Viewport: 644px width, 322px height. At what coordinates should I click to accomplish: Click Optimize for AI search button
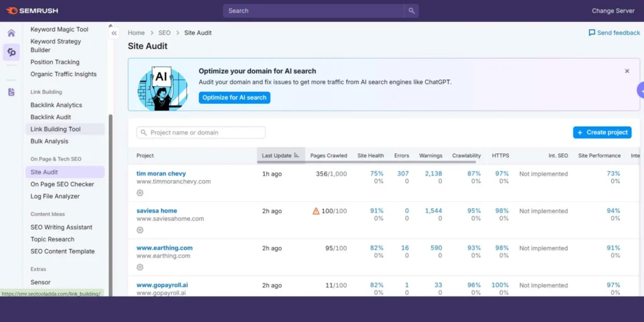tap(234, 97)
